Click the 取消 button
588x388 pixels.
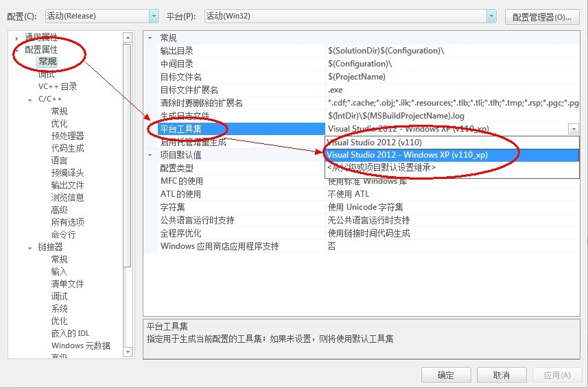[x=502, y=375]
